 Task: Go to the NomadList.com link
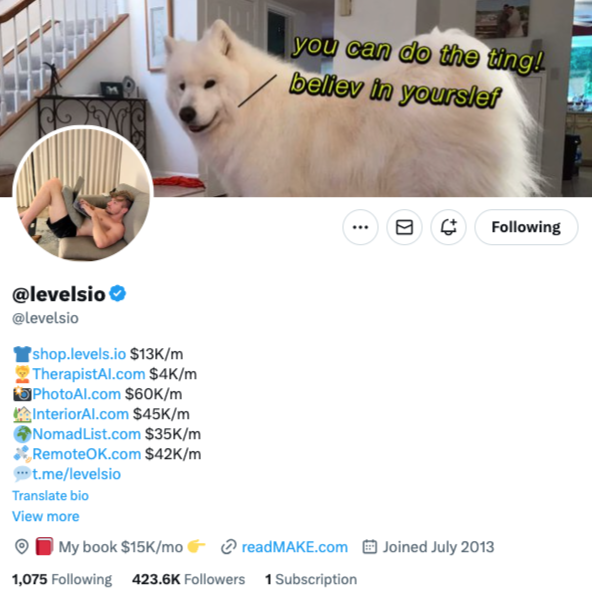tap(87, 434)
